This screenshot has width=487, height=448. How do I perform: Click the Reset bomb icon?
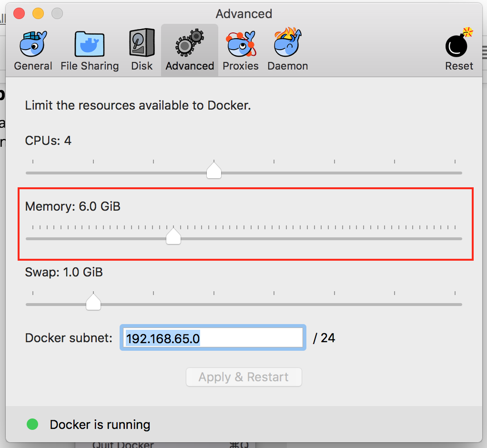459,44
